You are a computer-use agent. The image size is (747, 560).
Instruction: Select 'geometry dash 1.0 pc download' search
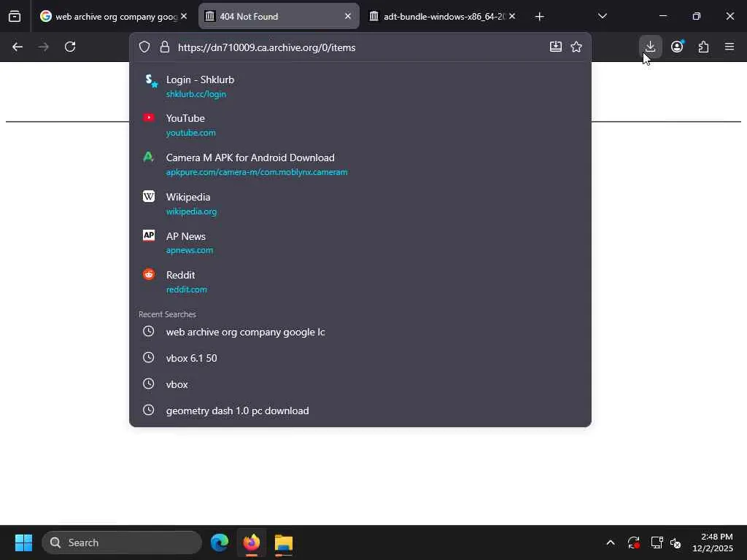pos(360,411)
